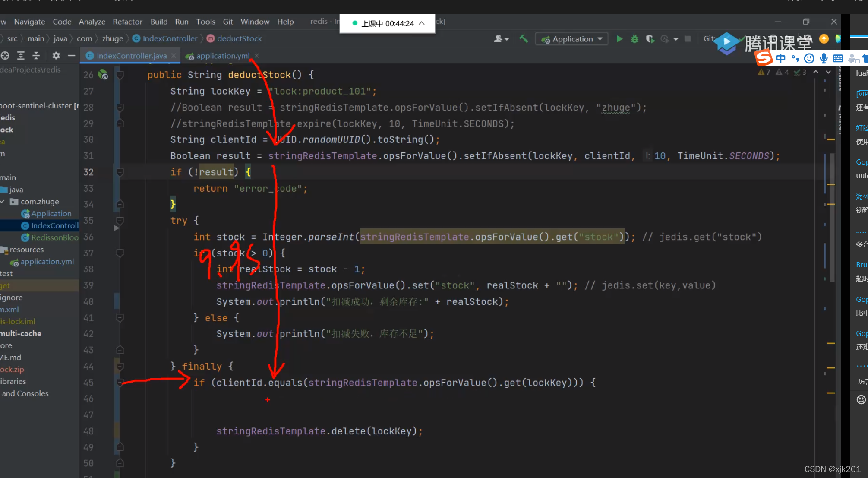This screenshot has height=478, width=868.
Task: Open the emoji picker on the Sogou input bar
Action: coord(808,58)
